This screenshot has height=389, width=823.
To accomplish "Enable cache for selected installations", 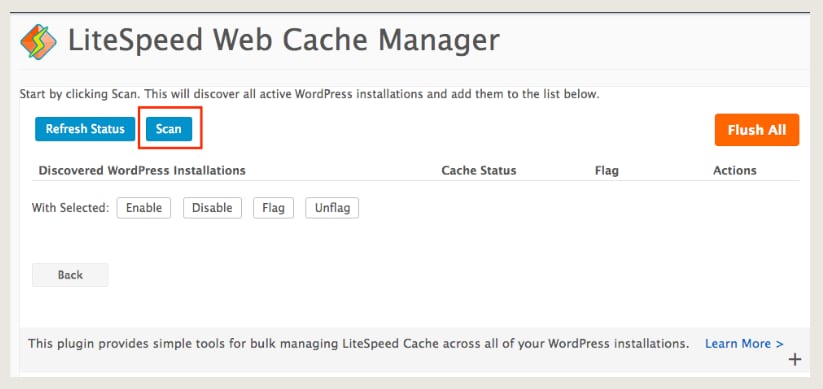I will pos(144,208).
